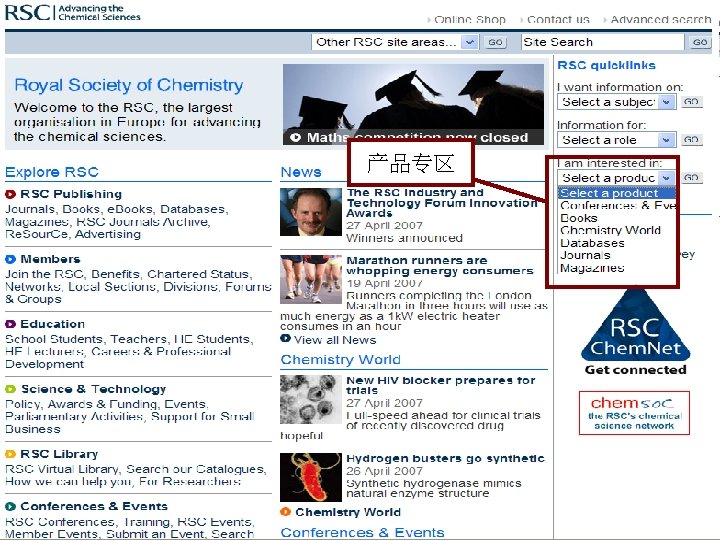Open the chemsoc network logo

click(634, 413)
